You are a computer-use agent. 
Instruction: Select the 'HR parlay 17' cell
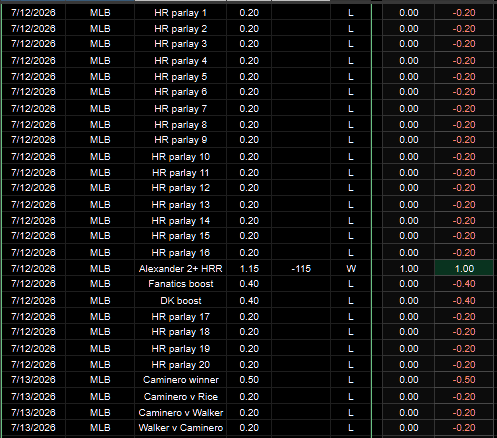click(180, 317)
